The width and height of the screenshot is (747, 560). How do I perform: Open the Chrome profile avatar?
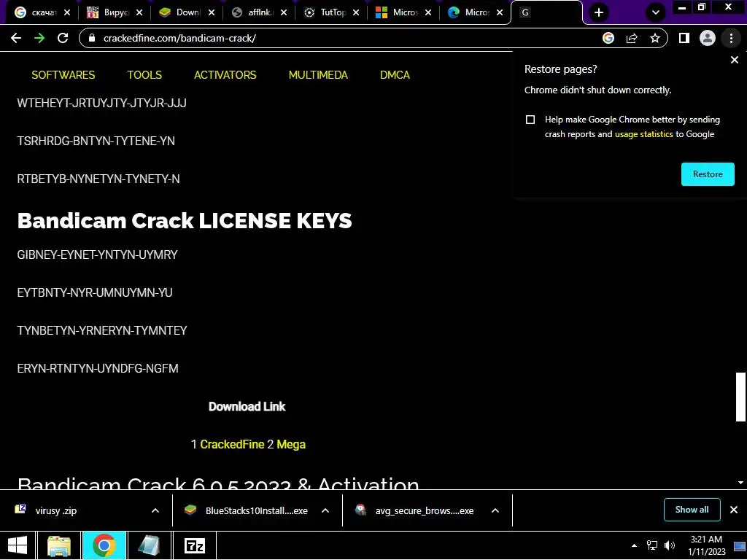[708, 38]
